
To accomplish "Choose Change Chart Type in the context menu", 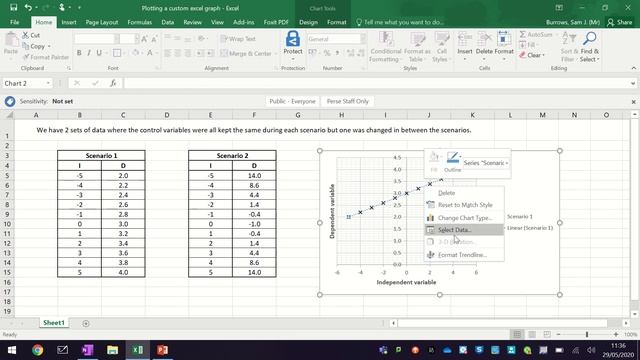I will (464, 218).
